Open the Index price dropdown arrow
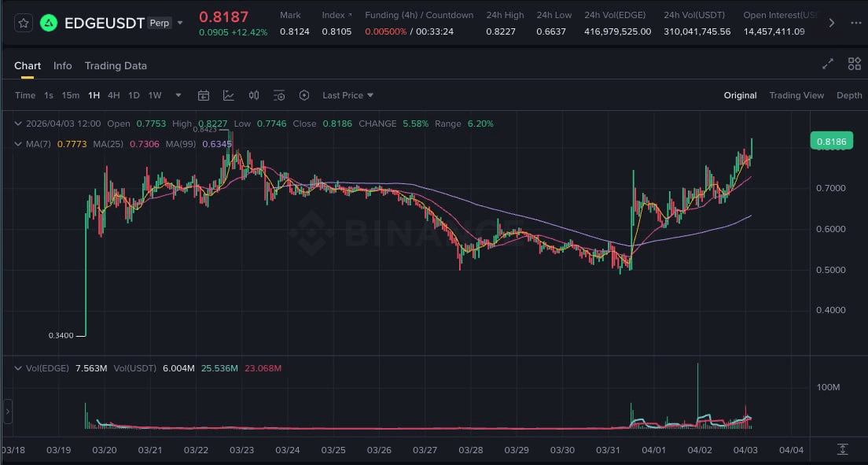This screenshot has height=465, width=868. pos(349,14)
